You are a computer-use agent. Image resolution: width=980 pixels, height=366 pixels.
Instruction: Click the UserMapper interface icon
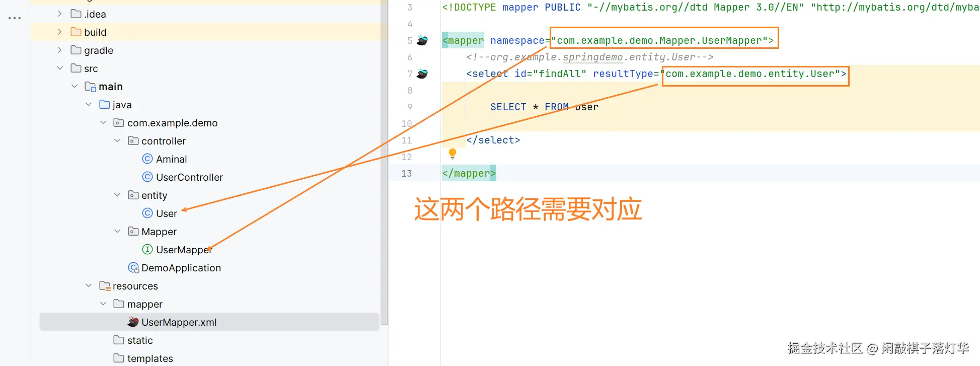tap(147, 249)
